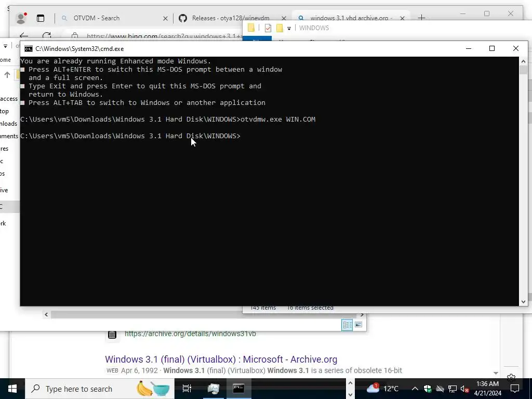Open Customize Quick Access Toolbar dropdown in WINDOWS Explorer

pyautogui.click(x=289, y=29)
